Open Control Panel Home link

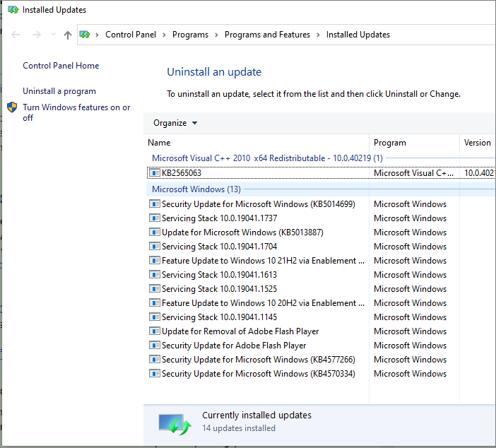61,66
